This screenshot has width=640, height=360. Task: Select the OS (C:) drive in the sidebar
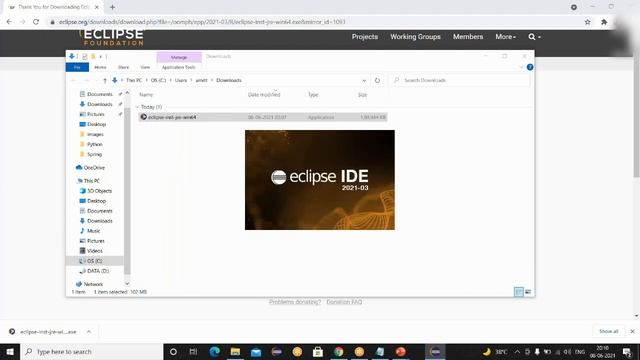(x=94, y=261)
